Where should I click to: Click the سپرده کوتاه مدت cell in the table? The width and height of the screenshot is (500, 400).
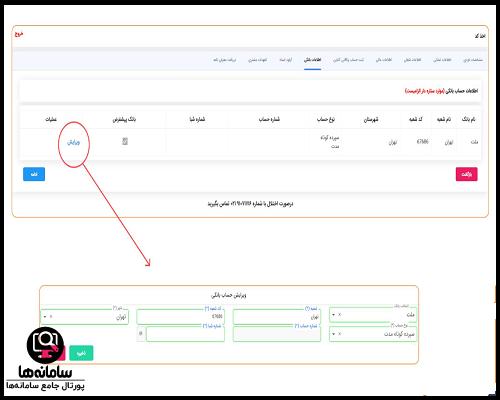pyautogui.click(x=330, y=142)
